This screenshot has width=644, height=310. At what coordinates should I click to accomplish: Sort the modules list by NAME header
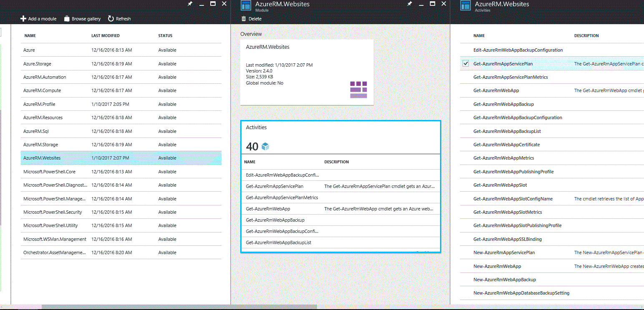30,36
